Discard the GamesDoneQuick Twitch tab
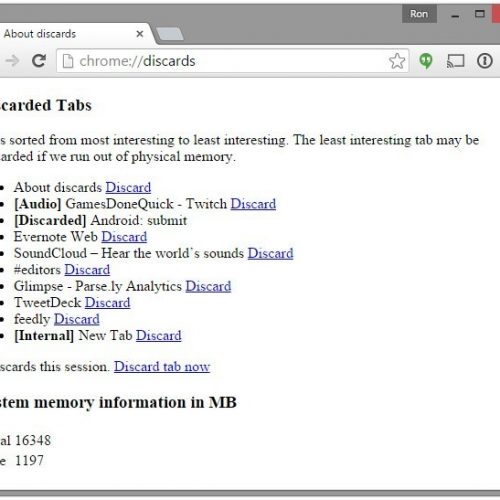This screenshot has height=500, width=500. point(253,204)
